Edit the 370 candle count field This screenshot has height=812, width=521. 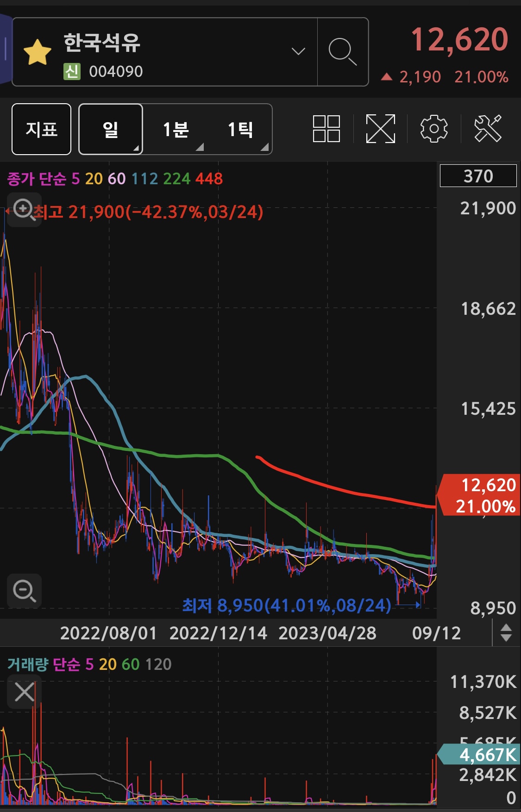coord(478,176)
